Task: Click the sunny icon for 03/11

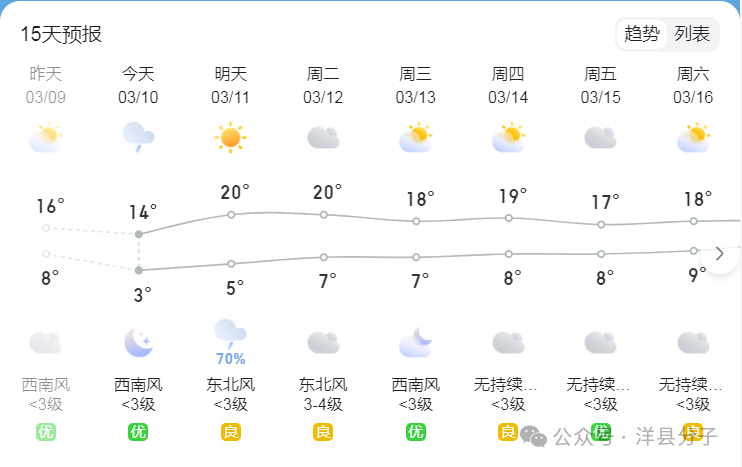Action: (x=230, y=138)
